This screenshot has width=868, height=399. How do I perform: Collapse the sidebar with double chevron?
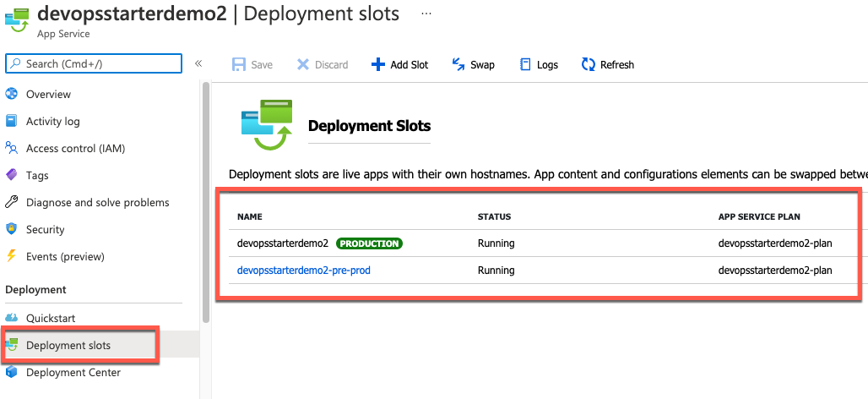coord(198,63)
